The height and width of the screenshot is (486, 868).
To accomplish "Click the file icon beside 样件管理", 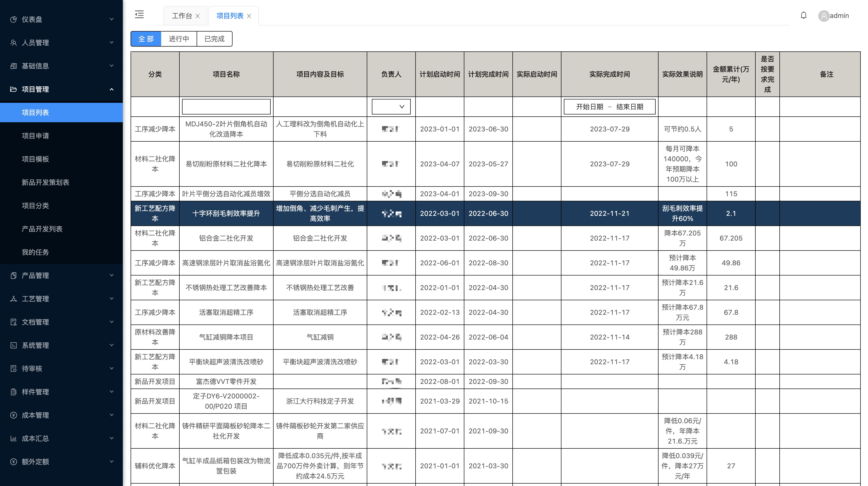I will [14, 392].
